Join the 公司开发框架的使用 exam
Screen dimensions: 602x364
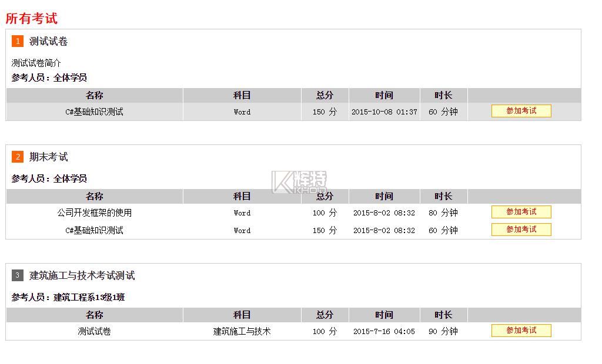[521, 212]
